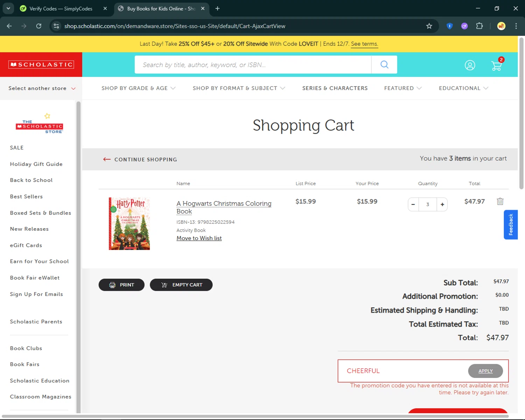The image size is (525, 420).
Task: Reload the page
Action: click(x=39, y=26)
